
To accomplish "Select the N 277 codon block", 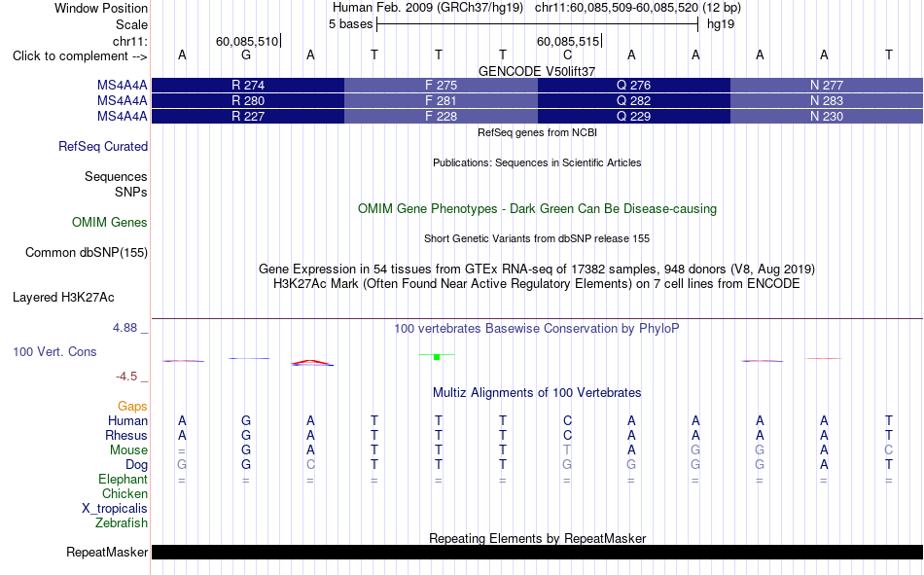I will (x=826, y=85).
